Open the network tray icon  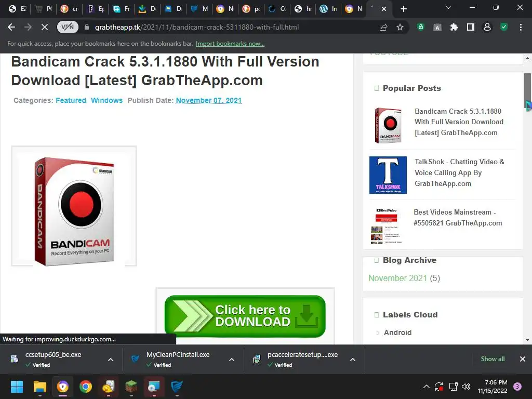(x=453, y=387)
